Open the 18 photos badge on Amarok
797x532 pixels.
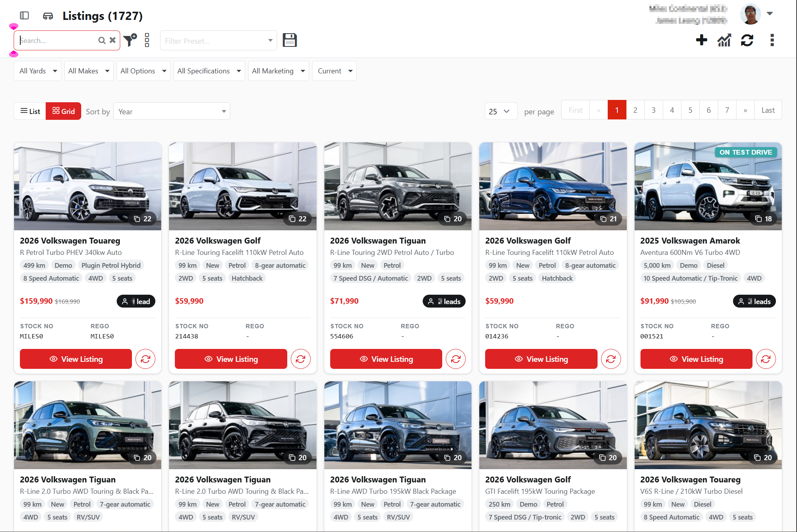(x=763, y=219)
